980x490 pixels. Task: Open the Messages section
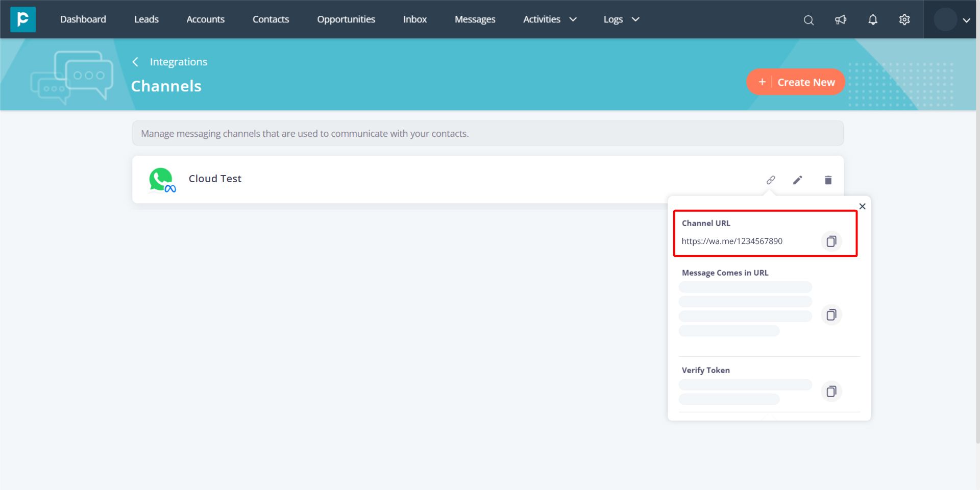point(475,19)
